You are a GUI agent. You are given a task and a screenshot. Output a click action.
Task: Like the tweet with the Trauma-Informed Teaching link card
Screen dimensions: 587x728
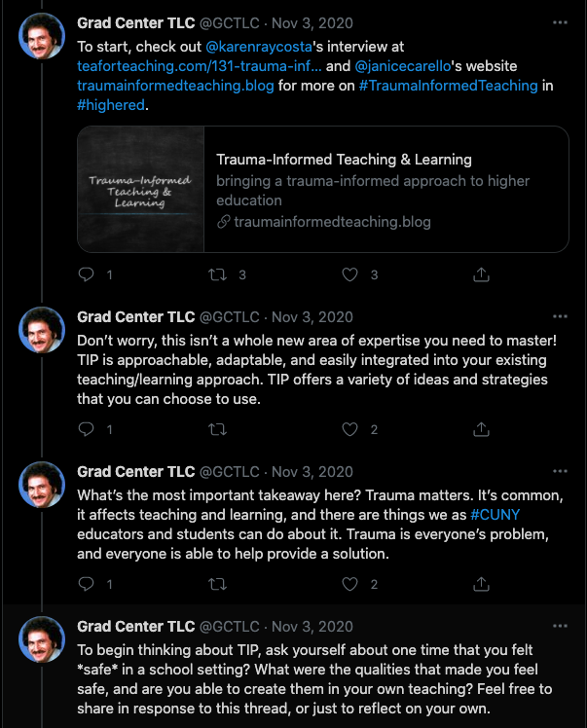(350, 274)
